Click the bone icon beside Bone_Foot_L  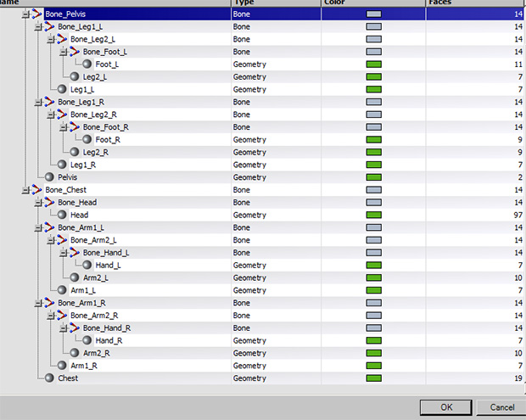74,52
